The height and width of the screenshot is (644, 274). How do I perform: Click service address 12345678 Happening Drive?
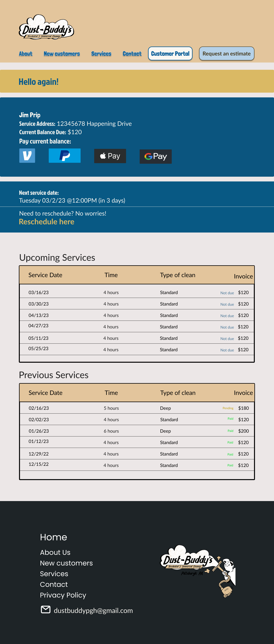(x=94, y=124)
